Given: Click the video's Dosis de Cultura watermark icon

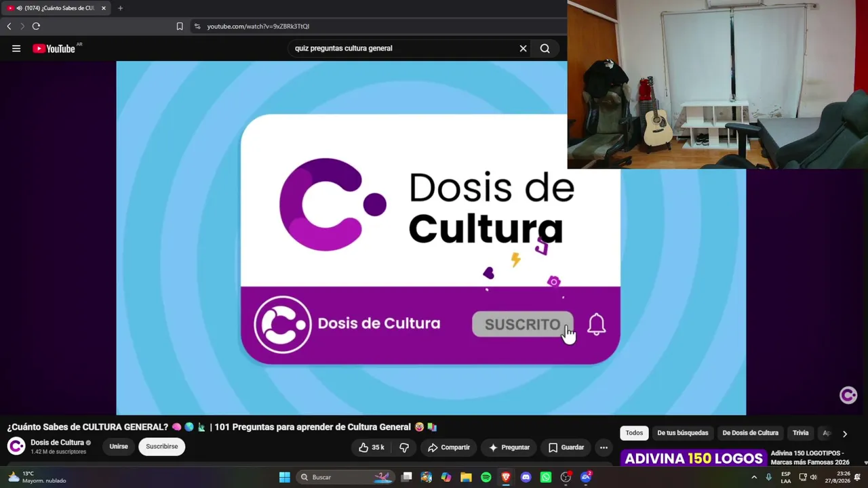Looking at the screenshot, I should click(x=848, y=395).
